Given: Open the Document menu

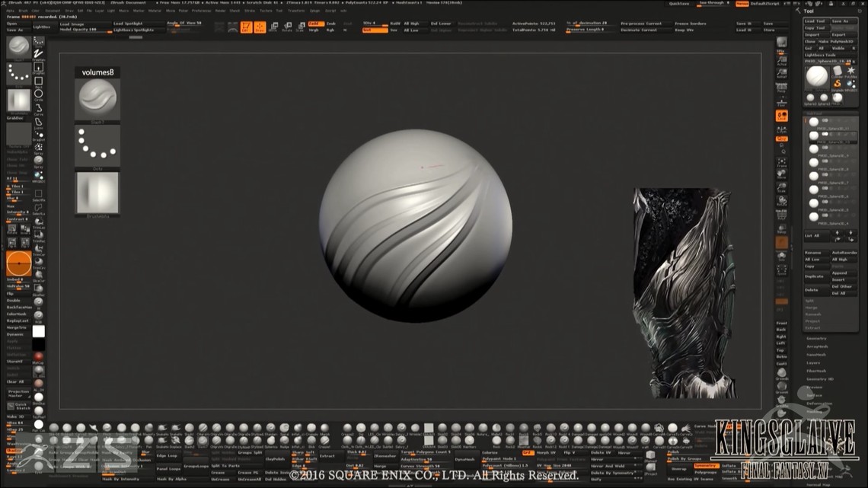Looking at the screenshot, I should 53,11.
